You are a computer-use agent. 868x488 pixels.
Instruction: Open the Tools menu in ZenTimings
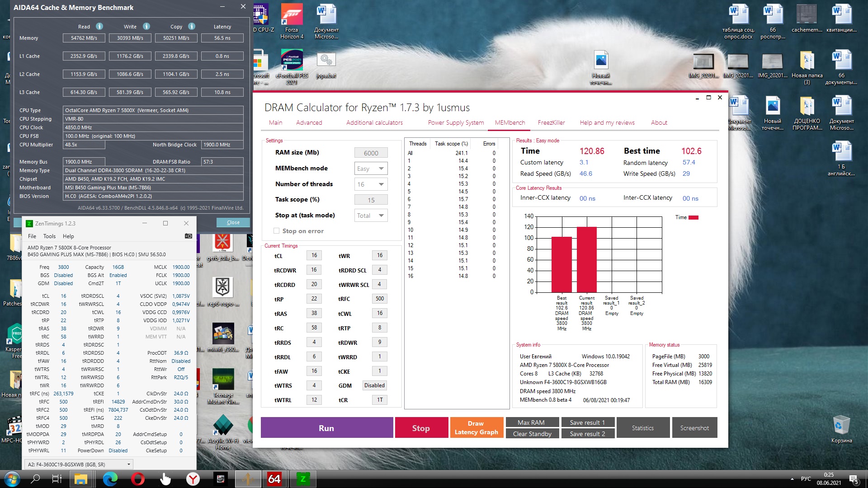tap(49, 236)
